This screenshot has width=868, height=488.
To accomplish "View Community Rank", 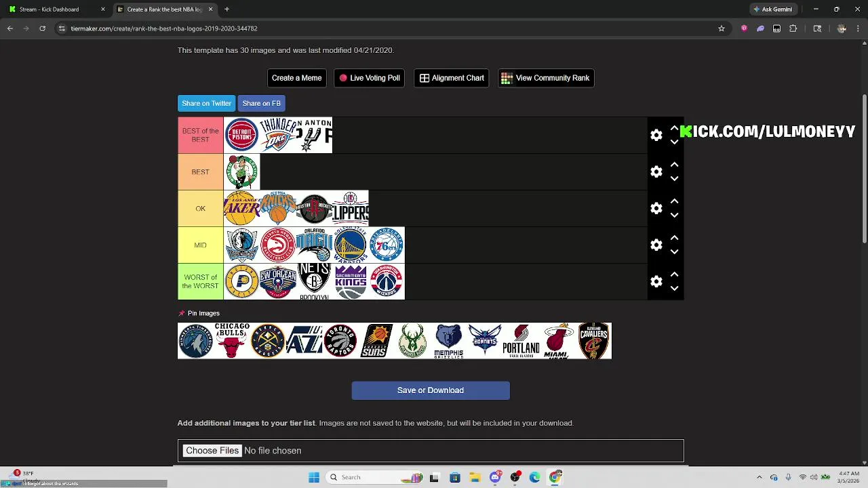I will (x=546, y=78).
